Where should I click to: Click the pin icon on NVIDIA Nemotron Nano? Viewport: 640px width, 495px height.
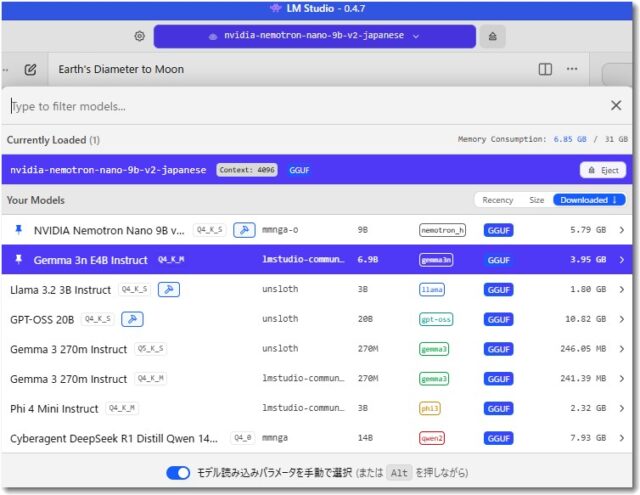point(18,230)
